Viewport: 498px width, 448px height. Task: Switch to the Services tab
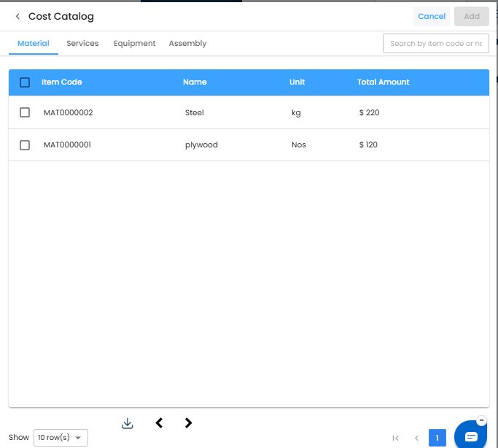82,44
